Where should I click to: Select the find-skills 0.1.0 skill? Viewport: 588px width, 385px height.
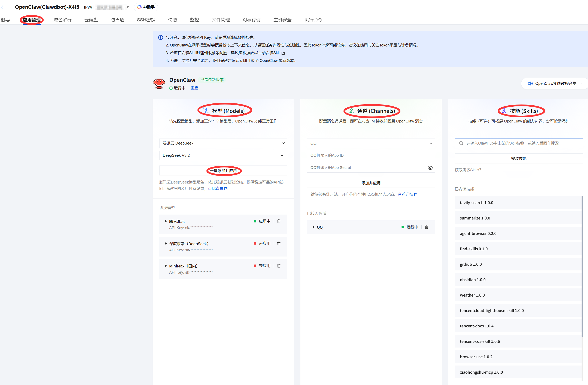518,249
